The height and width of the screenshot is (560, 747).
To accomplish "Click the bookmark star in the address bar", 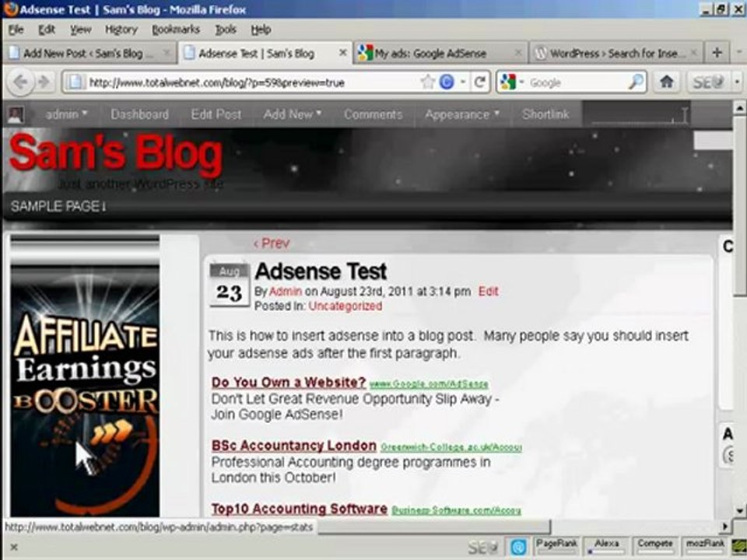I will (x=427, y=82).
